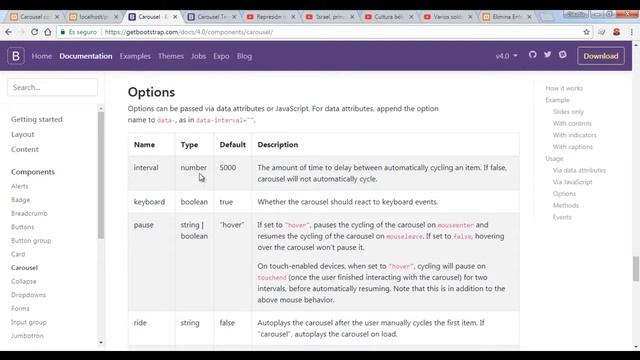
Task: Open Chrome three-dot menu
Action: [631, 32]
